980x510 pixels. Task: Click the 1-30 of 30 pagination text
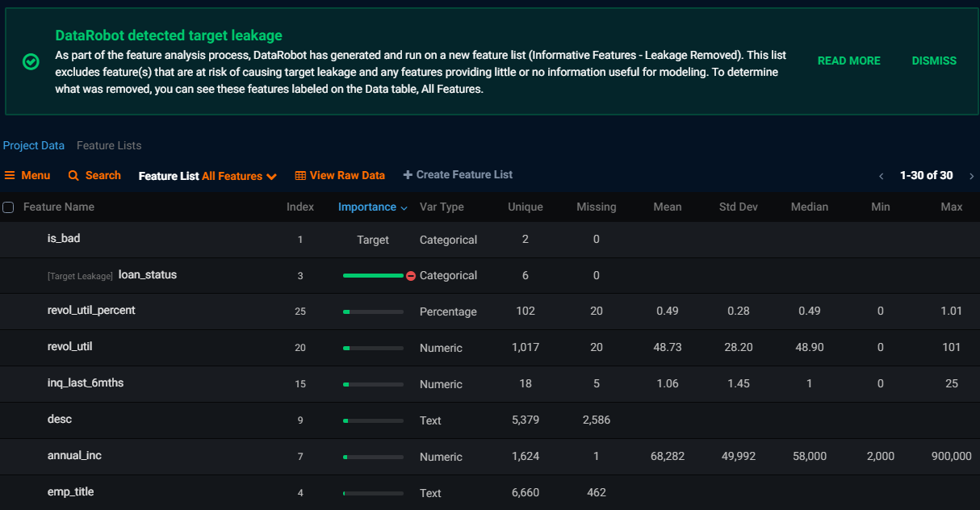coord(927,176)
